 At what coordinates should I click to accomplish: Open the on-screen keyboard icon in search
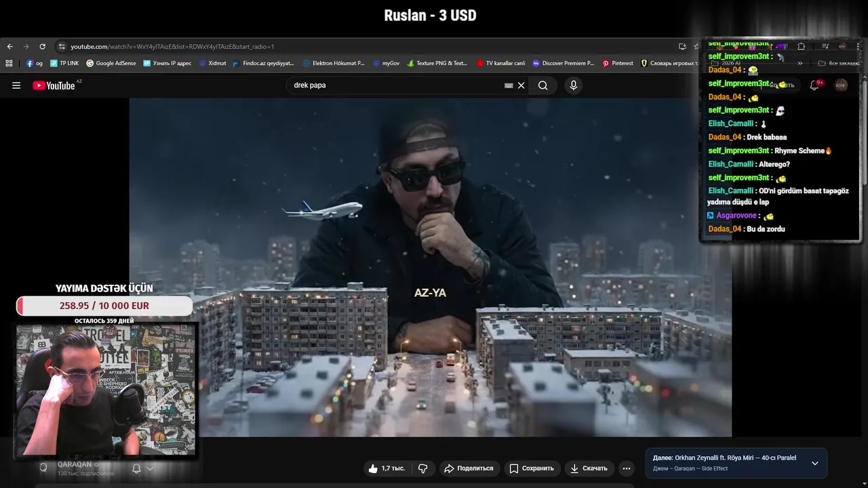pyautogui.click(x=509, y=85)
